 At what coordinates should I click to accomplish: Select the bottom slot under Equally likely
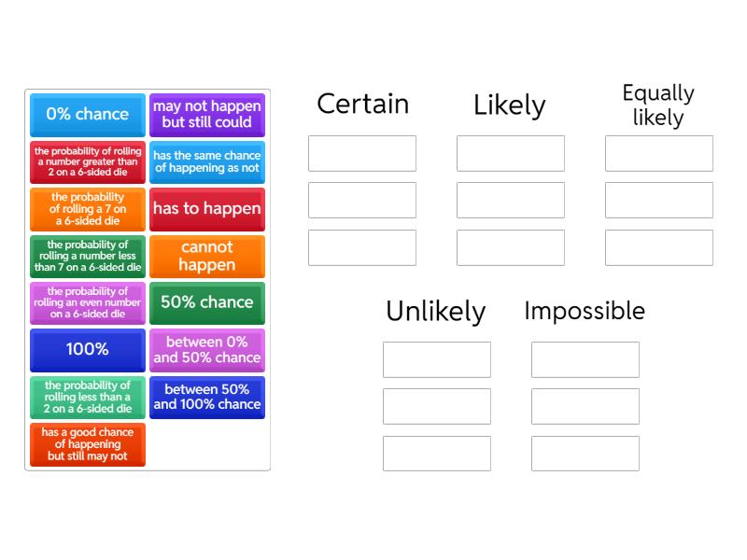pyautogui.click(x=659, y=247)
